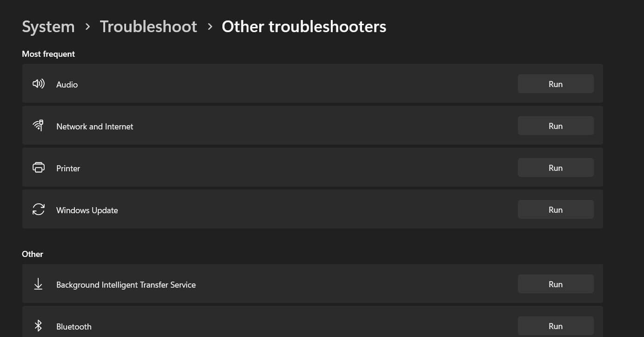Run the Audio troubleshooter
Image resolution: width=644 pixels, height=337 pixels.
pos(556,84)
